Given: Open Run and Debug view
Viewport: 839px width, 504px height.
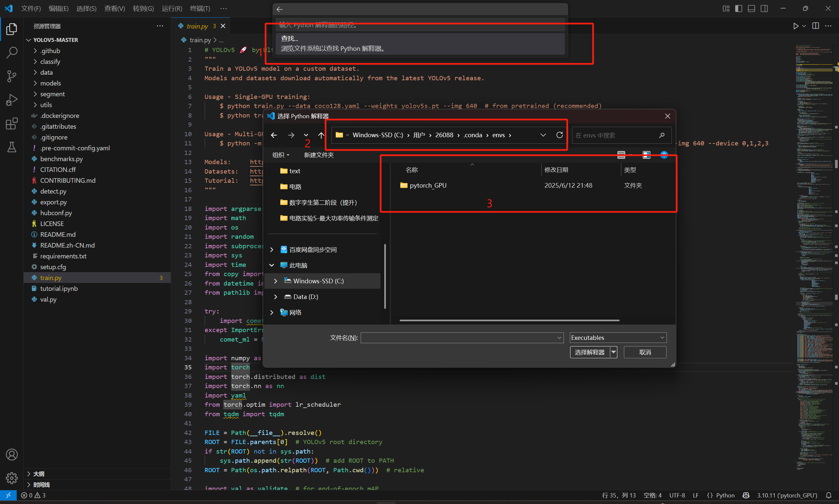Looking at the screenshot, I should (11, 100).
